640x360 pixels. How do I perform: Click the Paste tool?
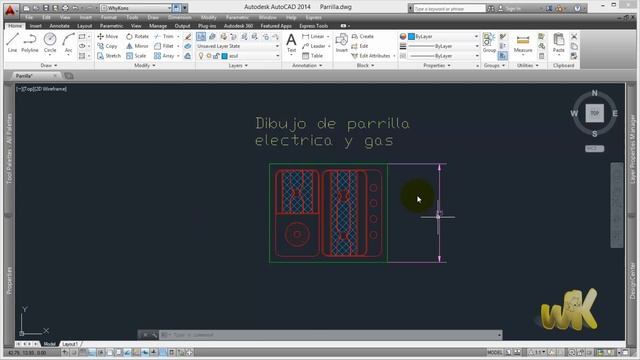558,43
